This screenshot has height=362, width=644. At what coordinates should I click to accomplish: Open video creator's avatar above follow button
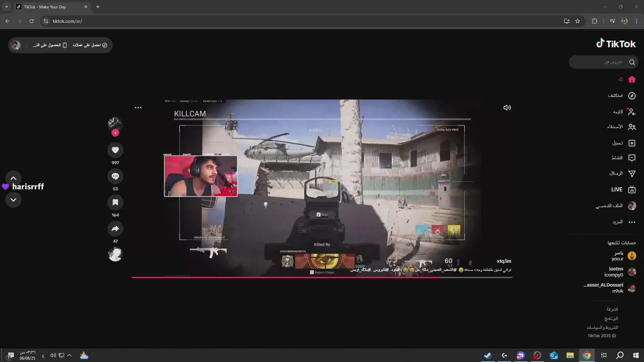point(115,124)
